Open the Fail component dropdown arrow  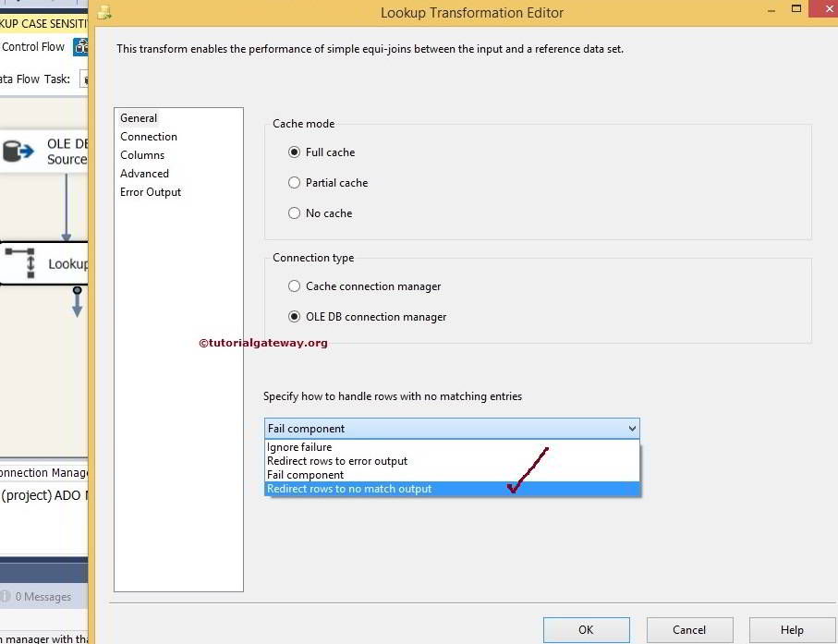click(632, 428)
